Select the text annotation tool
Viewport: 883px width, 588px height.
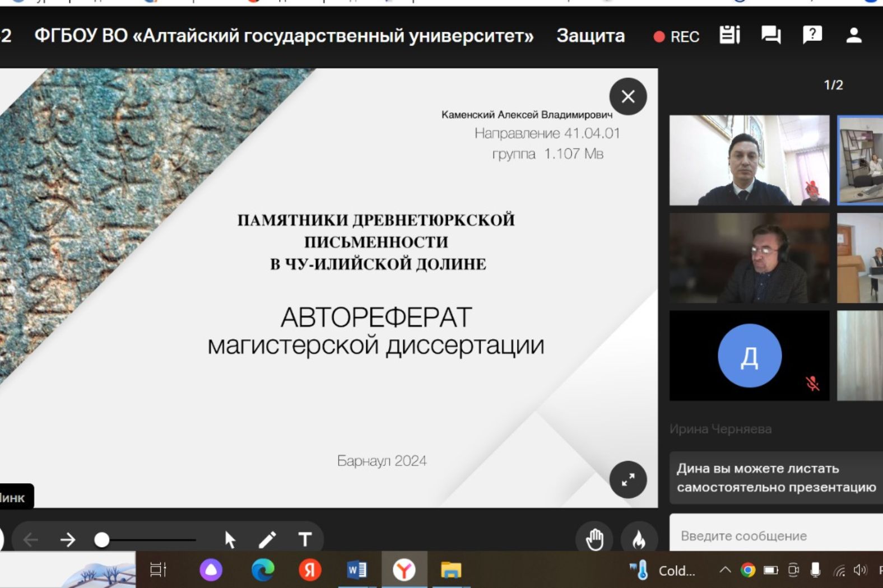[305, 540]
